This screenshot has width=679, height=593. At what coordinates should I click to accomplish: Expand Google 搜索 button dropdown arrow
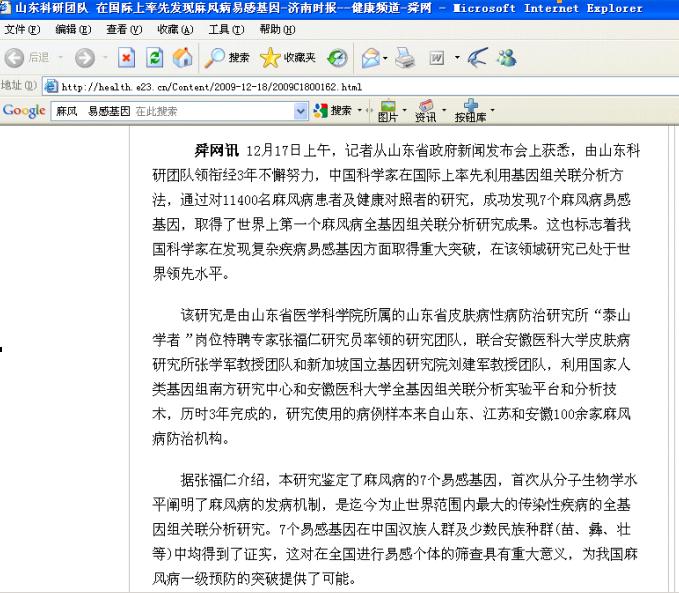coord(359,110)
